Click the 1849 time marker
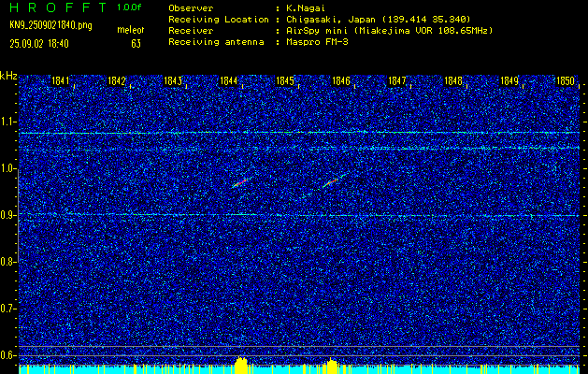The width and height of the screenshot is (588, 374). coord(509,80)
